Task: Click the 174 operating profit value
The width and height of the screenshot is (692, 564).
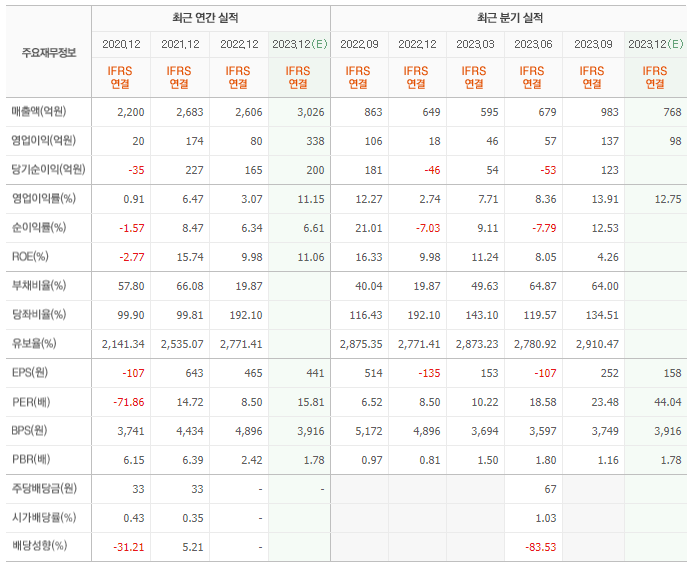Action: coord(194,141)
